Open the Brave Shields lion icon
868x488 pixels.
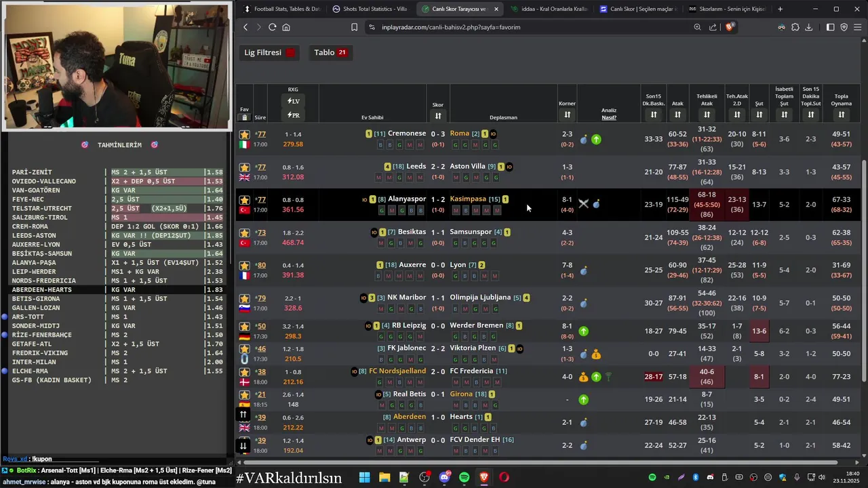[x=730, y=27]
